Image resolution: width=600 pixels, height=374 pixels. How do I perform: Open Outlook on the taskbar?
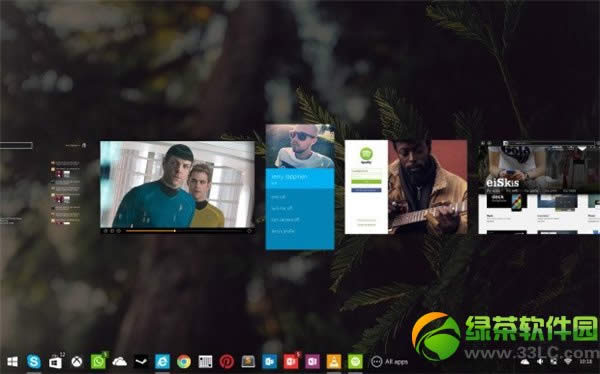point(269,362)
